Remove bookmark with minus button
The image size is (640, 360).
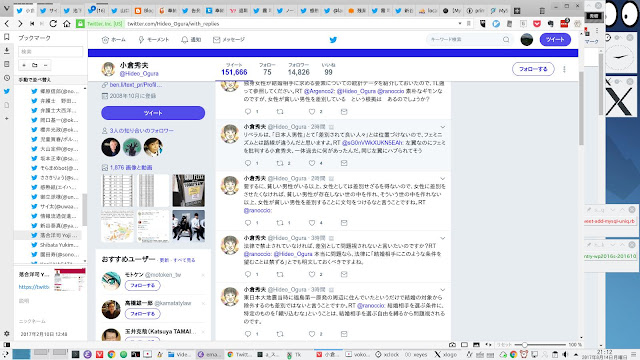(45, 65)
